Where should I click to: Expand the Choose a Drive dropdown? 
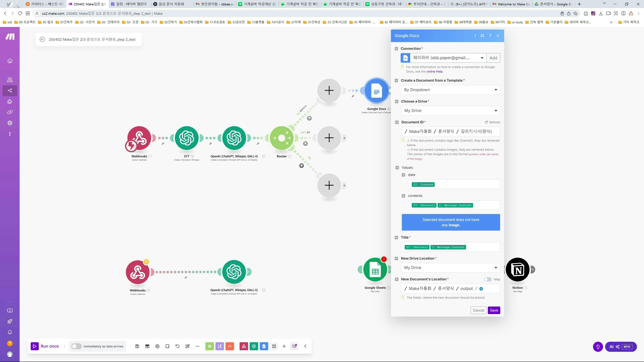click(x=450, y=111)
